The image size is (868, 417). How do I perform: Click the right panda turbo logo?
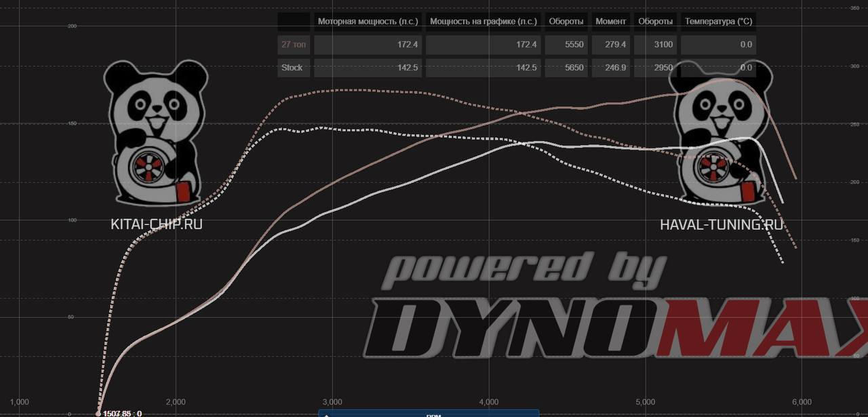pyautogui.click(x=721, y=132)
